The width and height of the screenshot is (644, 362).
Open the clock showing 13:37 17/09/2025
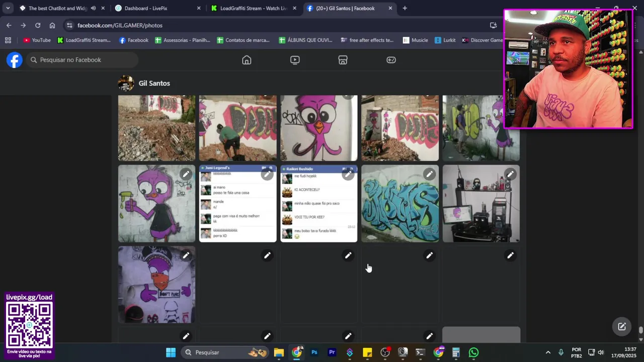click(623, 352)
